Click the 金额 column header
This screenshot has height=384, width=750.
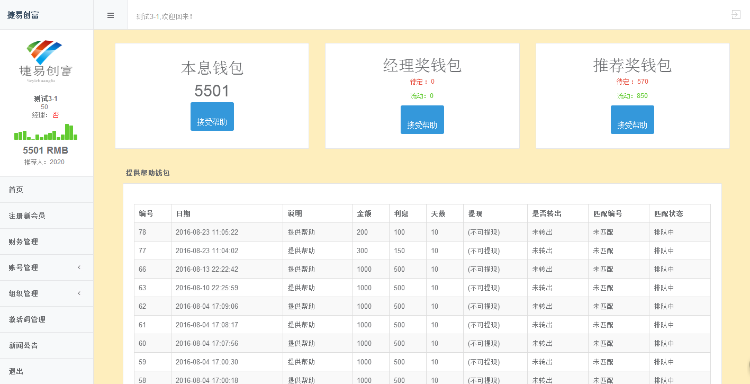point(364,214)
